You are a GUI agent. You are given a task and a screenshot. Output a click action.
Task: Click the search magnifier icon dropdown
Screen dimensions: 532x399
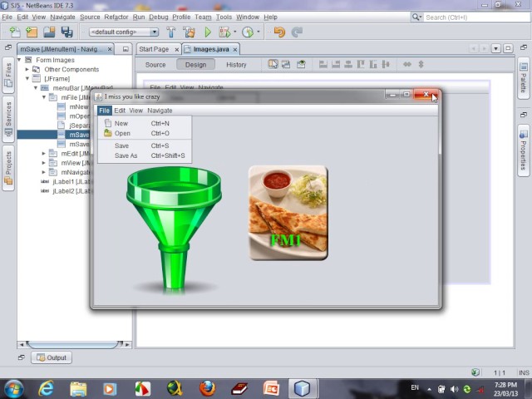coord(416,17)
